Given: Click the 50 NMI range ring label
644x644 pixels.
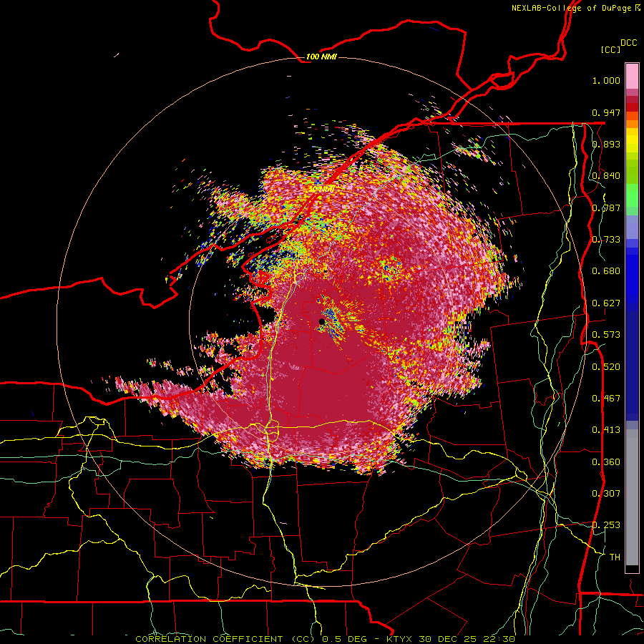Looking at the screenshot, I should pyautogui.click(x=321, y=190).
